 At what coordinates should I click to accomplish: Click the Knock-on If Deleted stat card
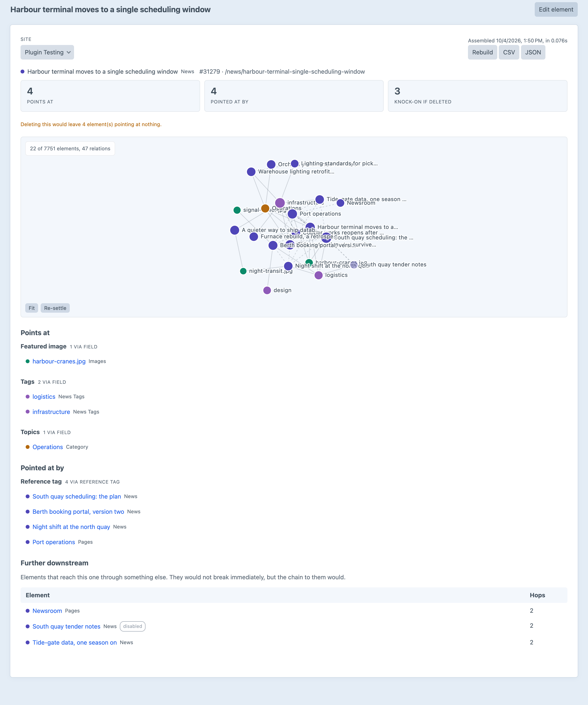coord(478,96)
